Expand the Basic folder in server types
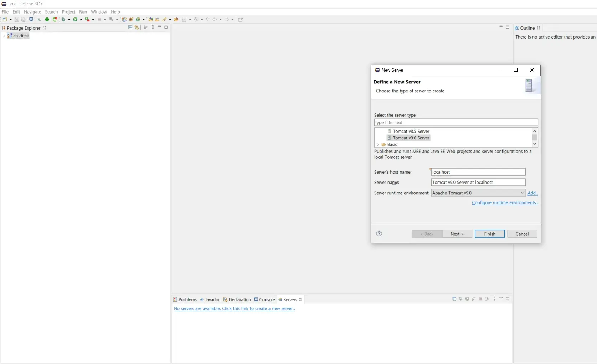597x364 pixels. click(x=378, y=145)
